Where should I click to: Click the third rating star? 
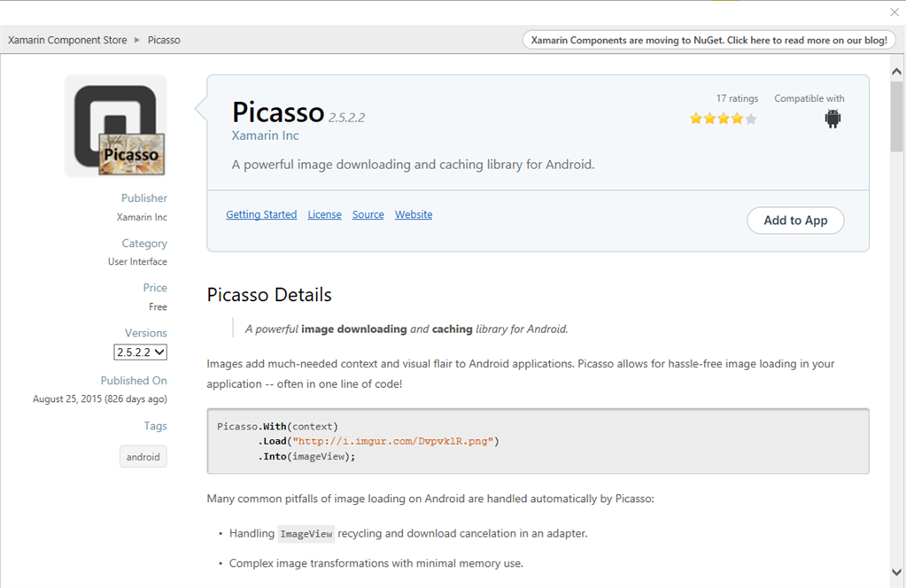(x=724, y=119)
